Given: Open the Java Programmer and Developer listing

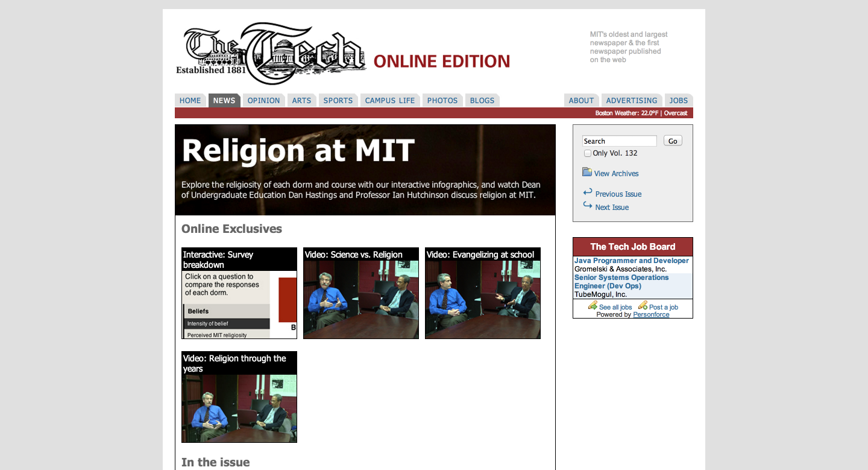Looking at the screenshot, I should click(x=631, y=261).
